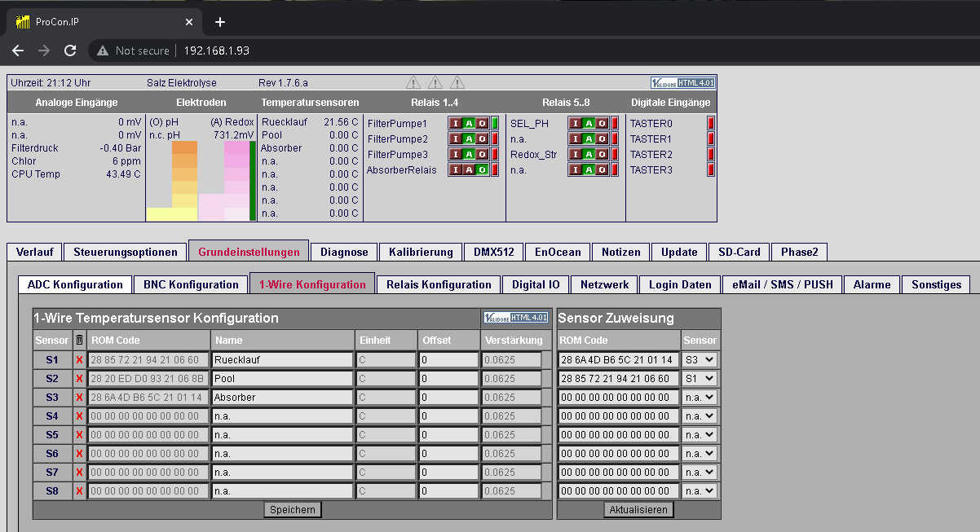Expand third row n.a. sensor assignment dropdown

tap(700, 398)
